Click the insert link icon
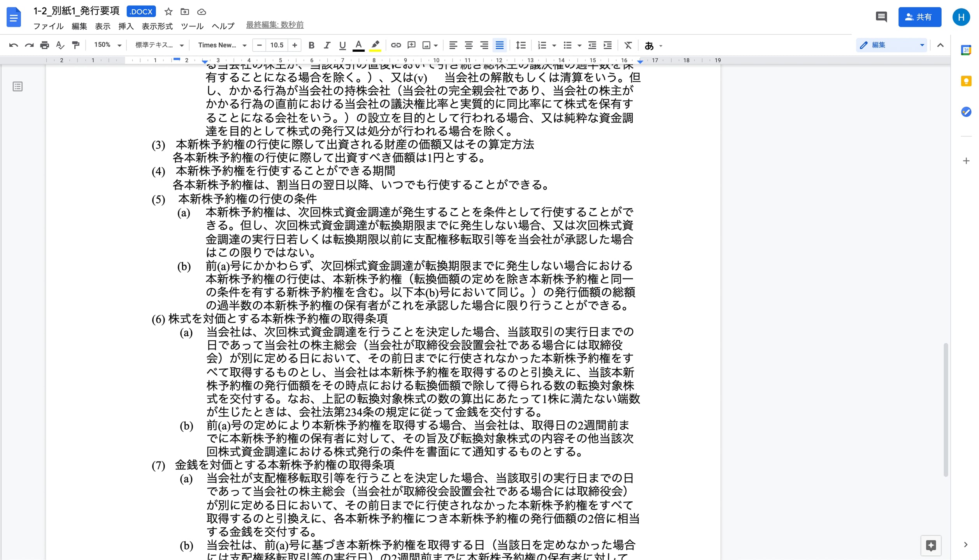Image resolution: width=979 pixels, height=560 pixels. pos(396,45)
